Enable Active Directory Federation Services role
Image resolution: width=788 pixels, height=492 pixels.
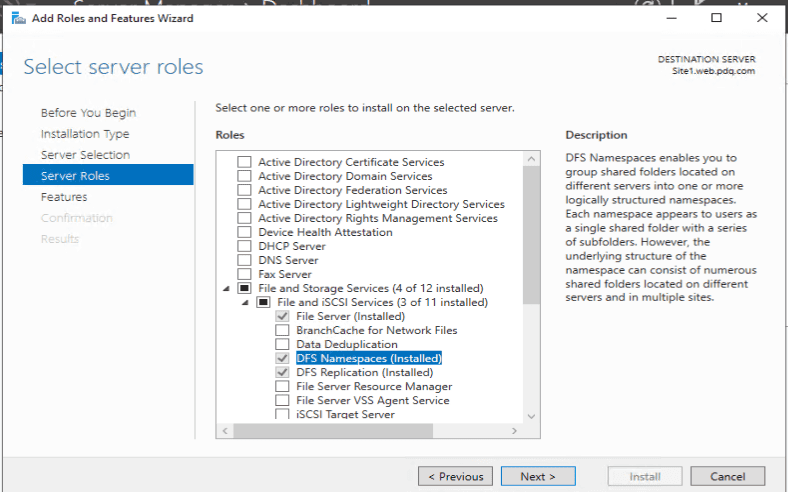click(244, 190)
